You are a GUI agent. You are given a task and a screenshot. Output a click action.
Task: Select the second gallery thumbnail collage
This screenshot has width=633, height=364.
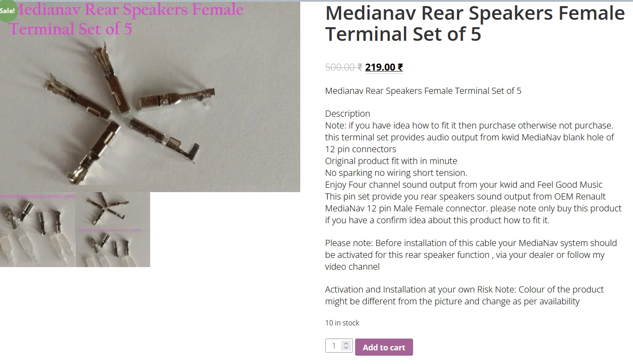(113, 229)
